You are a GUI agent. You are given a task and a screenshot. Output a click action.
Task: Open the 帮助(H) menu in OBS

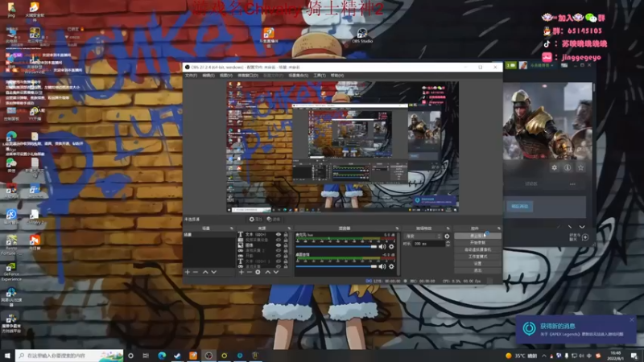[x=337, y=76]
